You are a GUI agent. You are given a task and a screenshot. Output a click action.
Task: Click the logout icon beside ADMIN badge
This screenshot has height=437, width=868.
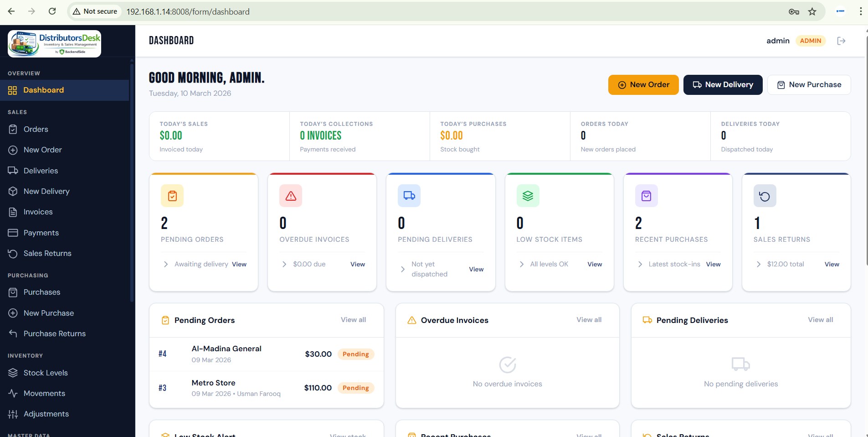(x=841, y=41)
